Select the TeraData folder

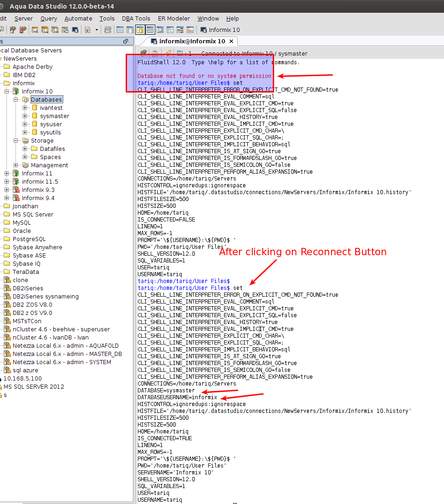[x=26, y=272]
